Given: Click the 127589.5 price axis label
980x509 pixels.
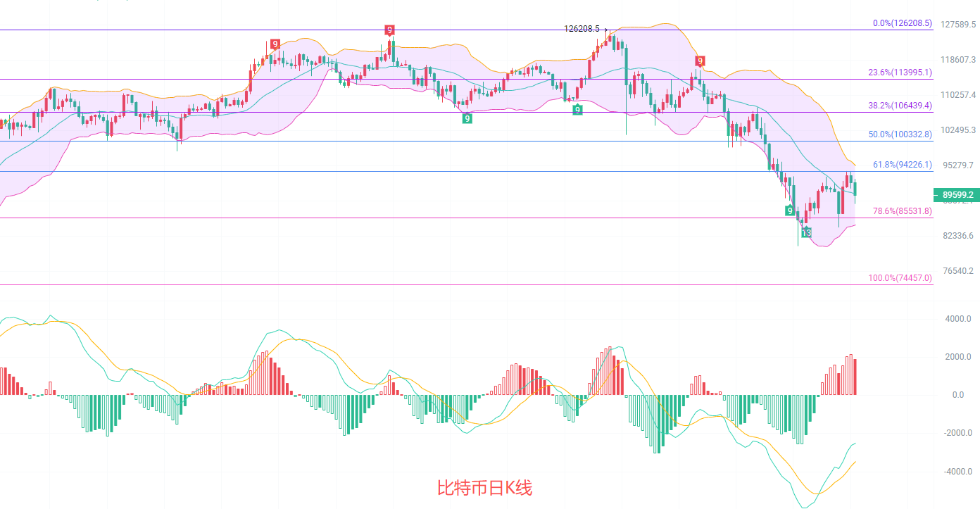Looking at the screenshot, I should 958,25.
